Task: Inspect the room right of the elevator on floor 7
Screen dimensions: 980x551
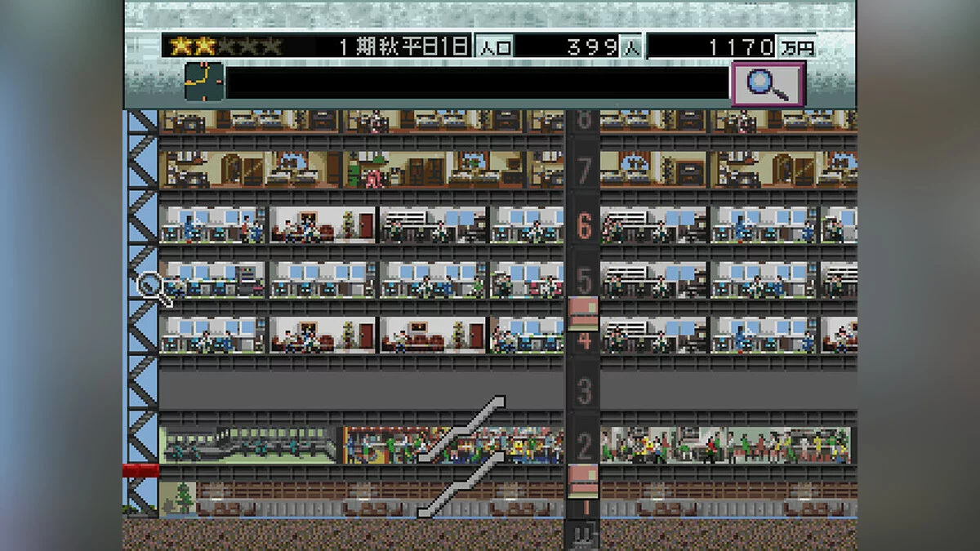Action: [654, 170]
